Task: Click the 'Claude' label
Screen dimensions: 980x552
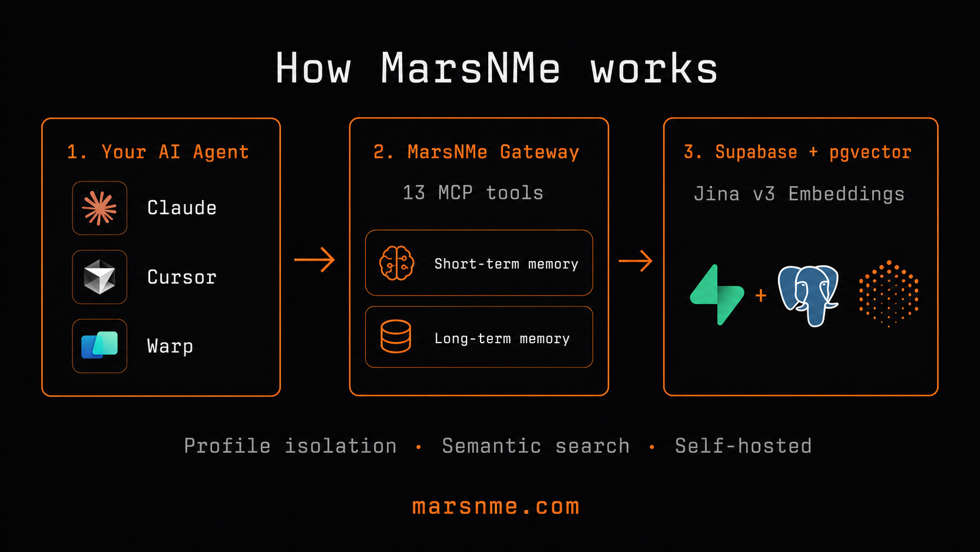Action: [182, 208]
